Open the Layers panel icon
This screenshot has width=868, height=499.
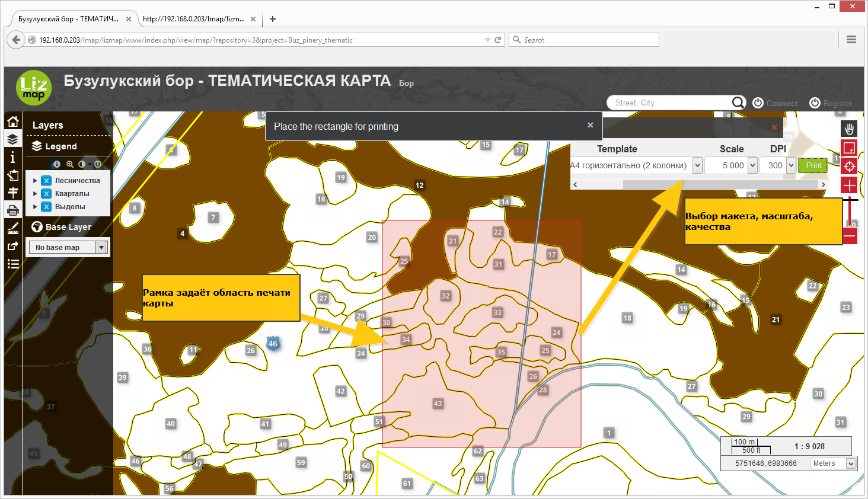[x=13, y=139]
